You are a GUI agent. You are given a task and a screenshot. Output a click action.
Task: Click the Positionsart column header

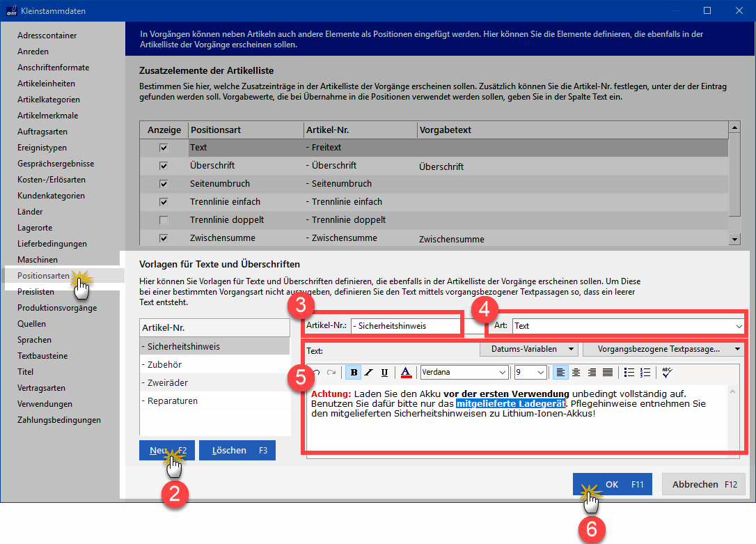point(246,130)
